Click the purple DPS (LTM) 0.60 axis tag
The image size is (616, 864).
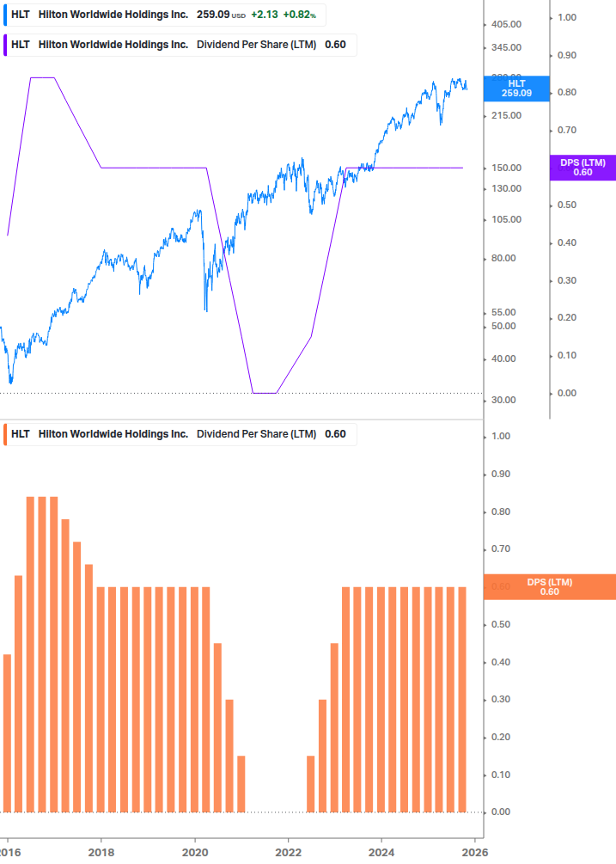coord(582,168)
